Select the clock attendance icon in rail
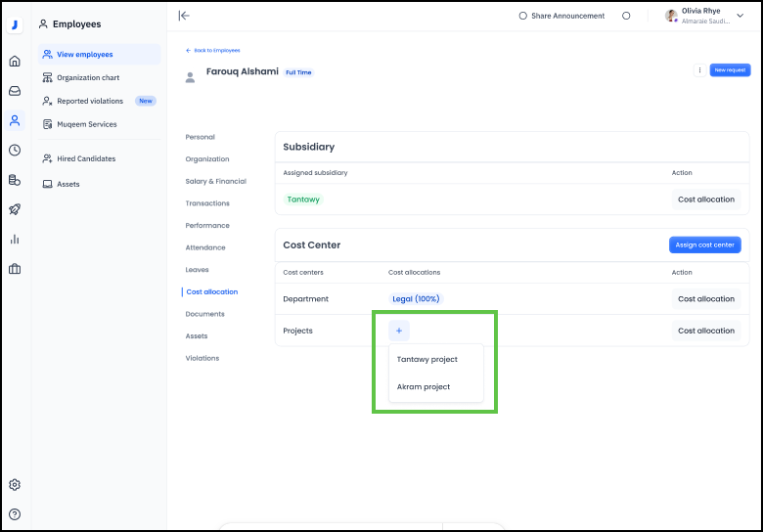Screen dimensions: 763x532 tap(15, 150)
